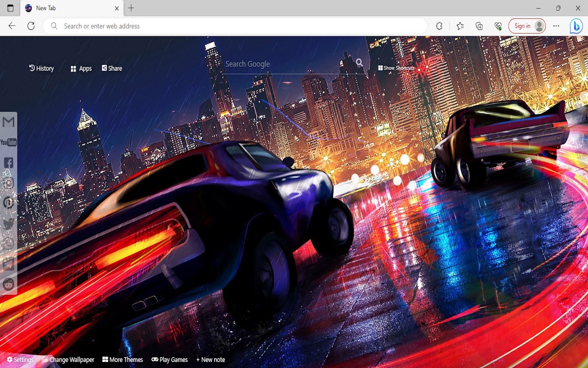Image resolution: width=588 pixels, height=368 pixels.
Task: Toggle Show Shortcuts
Action: [396, 68]
